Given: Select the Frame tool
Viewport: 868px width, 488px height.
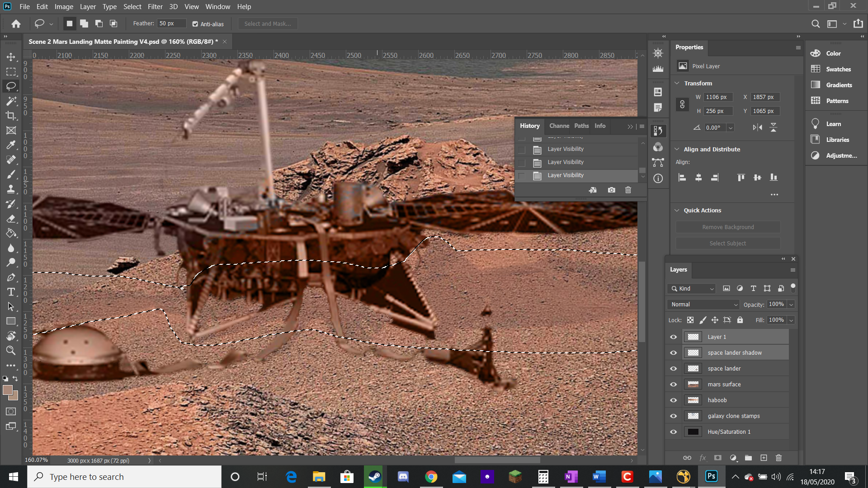Looking at the screenshot, I should pos(11,131).
